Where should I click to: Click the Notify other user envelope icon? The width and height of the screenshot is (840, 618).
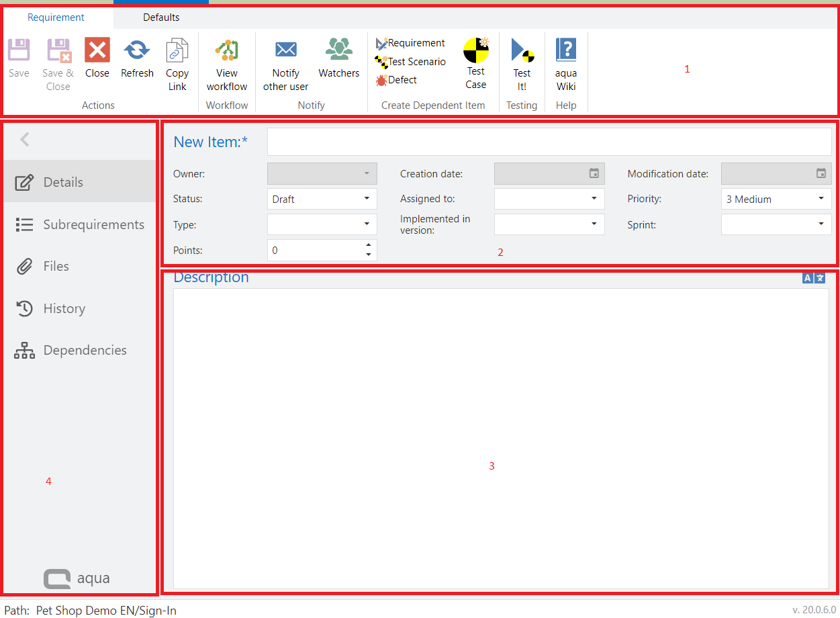(286, 50)
